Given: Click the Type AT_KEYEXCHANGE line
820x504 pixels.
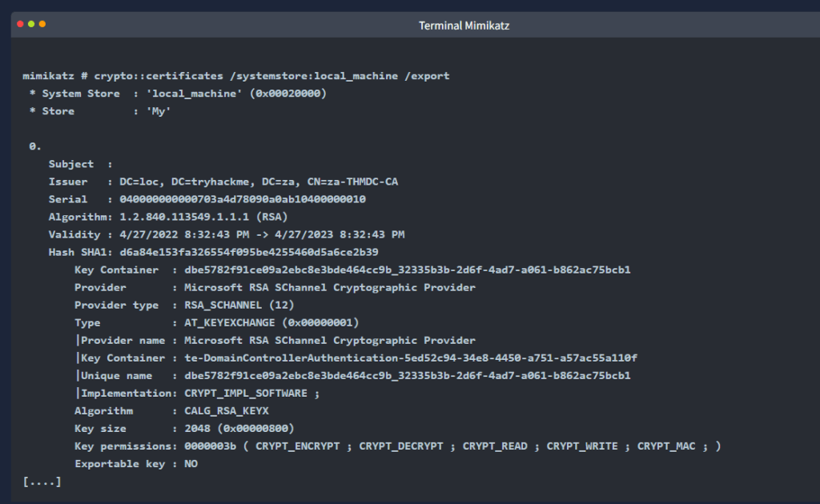Looking at the screenshot, I should [x=217, y=322].
